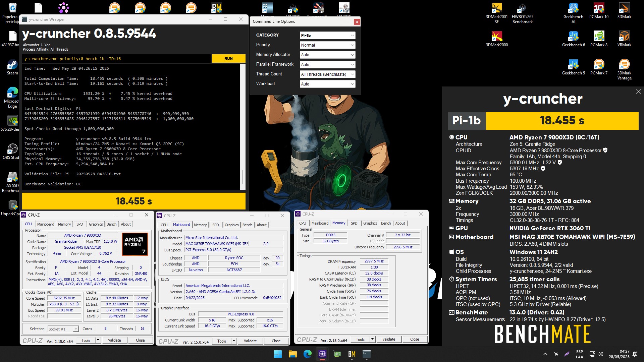Open Graphics tab in CPU-Z Mainboard window
644x362 pixels.
tap(231, 225)
